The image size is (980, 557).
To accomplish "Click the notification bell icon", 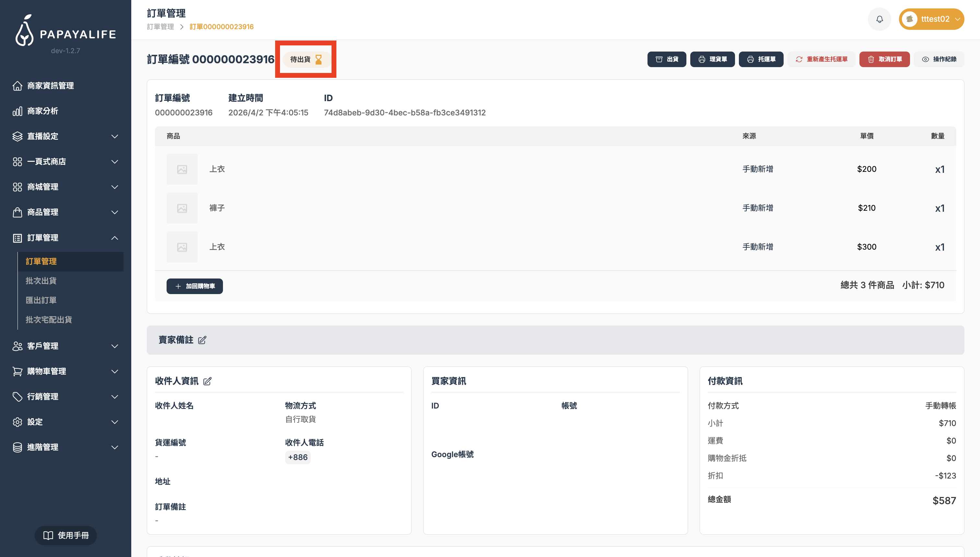I will pos(880,19).
